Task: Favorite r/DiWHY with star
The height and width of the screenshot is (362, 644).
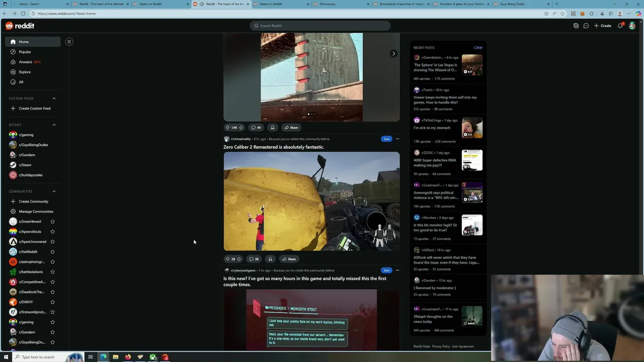Action: click(52, 302)
